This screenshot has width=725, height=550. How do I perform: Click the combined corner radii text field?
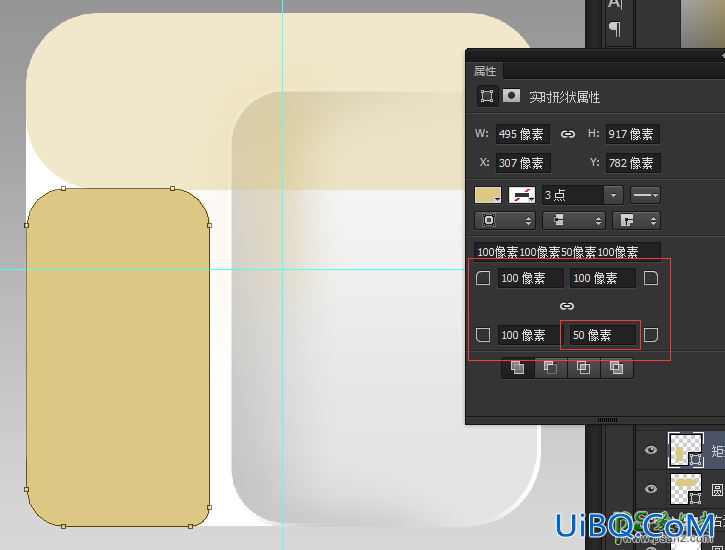pos(567,252)
